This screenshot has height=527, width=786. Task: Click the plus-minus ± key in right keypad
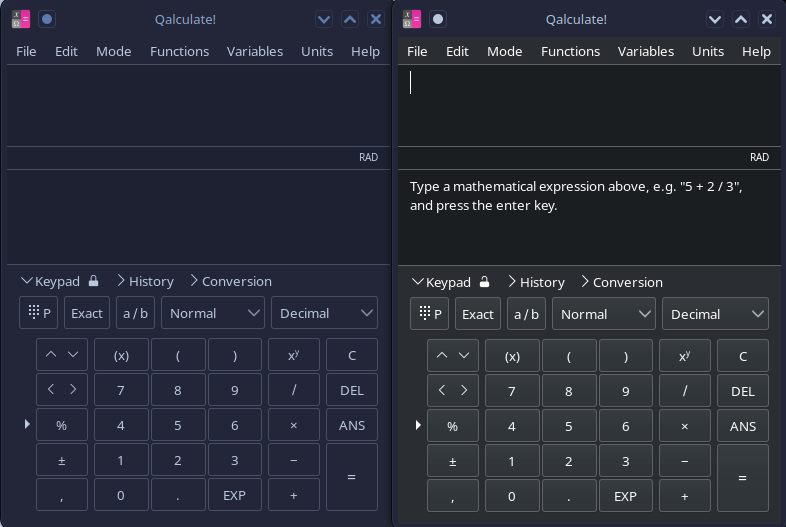click(x=453, y=461)
